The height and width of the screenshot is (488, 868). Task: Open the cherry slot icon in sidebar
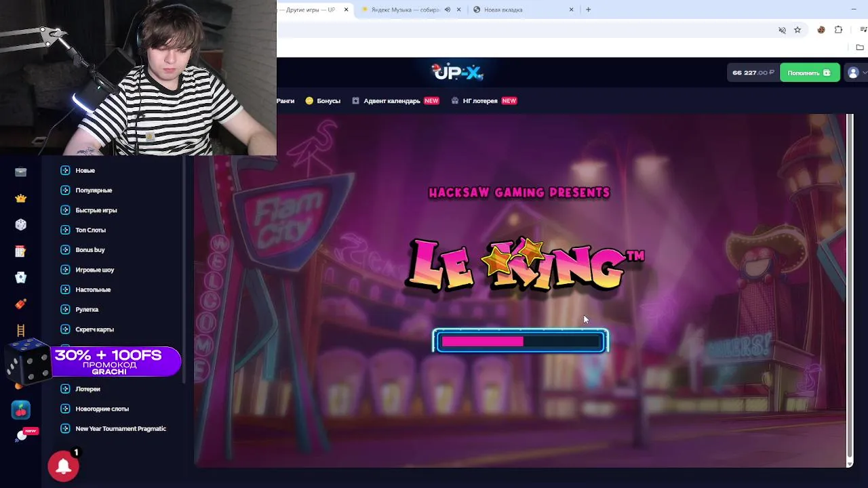pos(20,410)
